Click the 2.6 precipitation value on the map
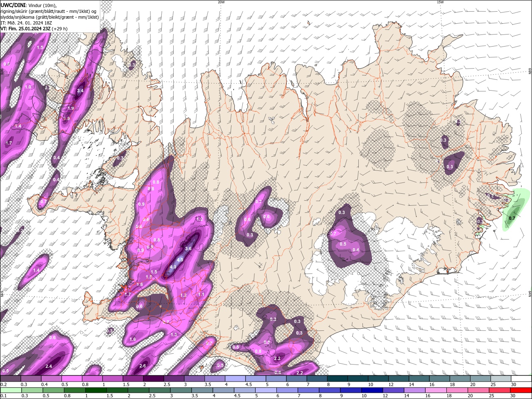Viewport: 532px width, 399px height. pos(143,366)
